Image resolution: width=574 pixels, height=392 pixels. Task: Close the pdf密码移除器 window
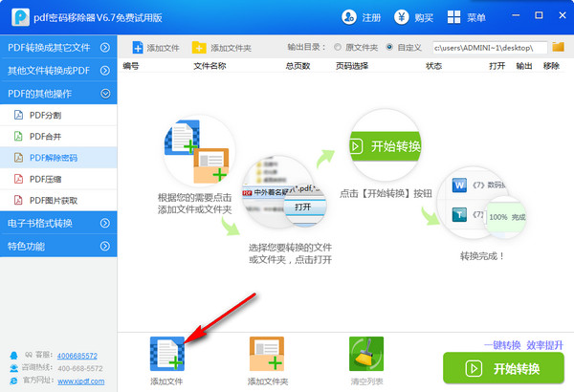click(x=563, y=15)
